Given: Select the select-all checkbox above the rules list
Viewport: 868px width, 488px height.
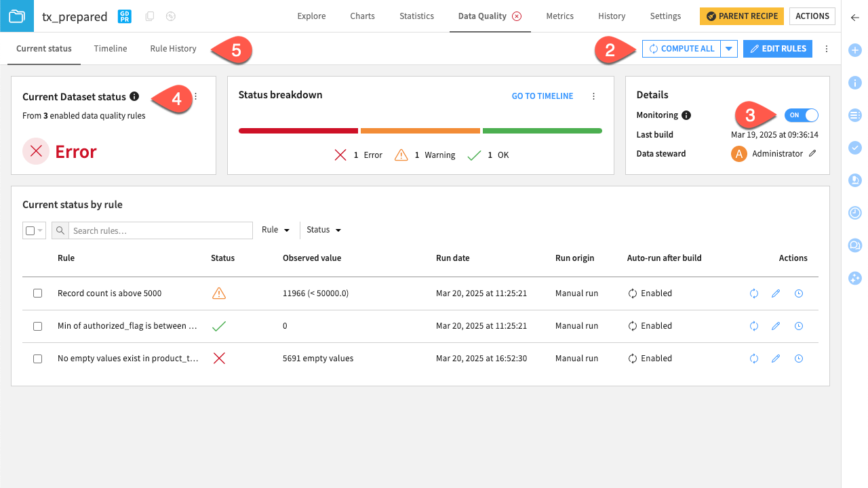Looking at the screenshot, I should [x=29, y=230].
